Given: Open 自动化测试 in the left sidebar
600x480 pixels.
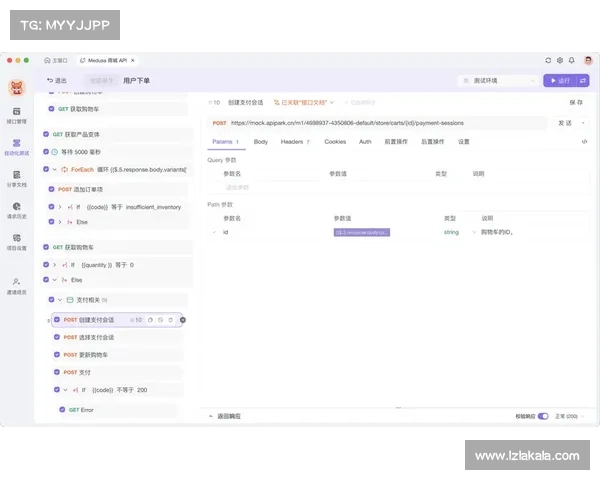Looking at the screenshot, I should 16,147.
